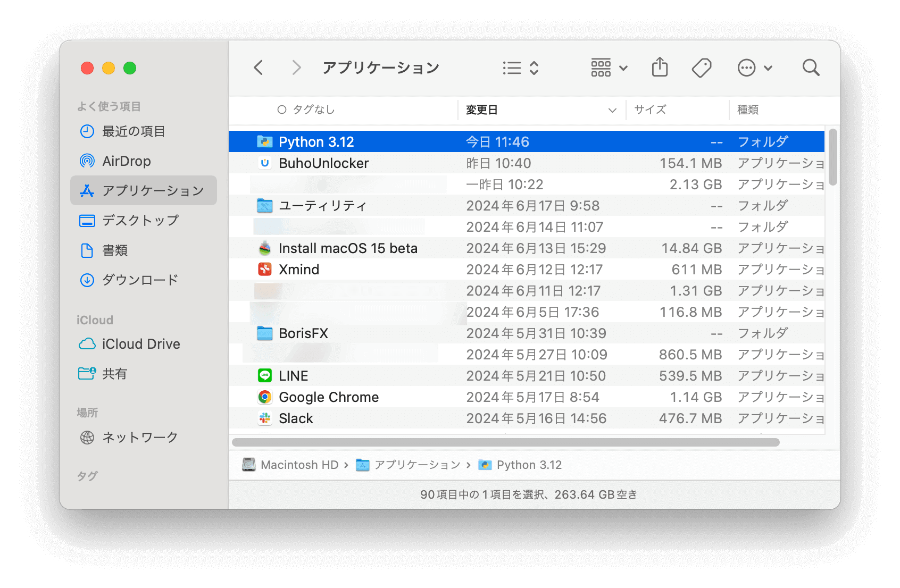Select the Python 3.12 folder row
Screen dimensions: 900x588
tap(527, 142)
